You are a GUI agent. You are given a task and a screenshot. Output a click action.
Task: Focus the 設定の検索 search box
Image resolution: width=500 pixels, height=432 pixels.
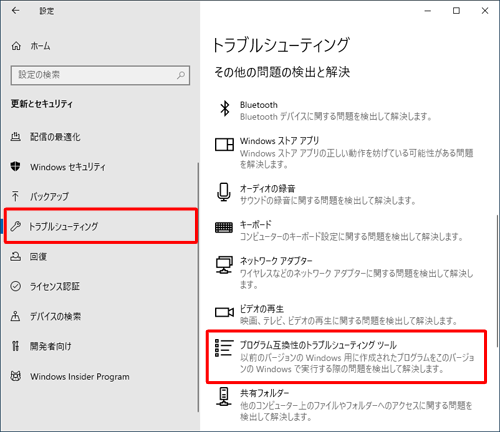100,75
